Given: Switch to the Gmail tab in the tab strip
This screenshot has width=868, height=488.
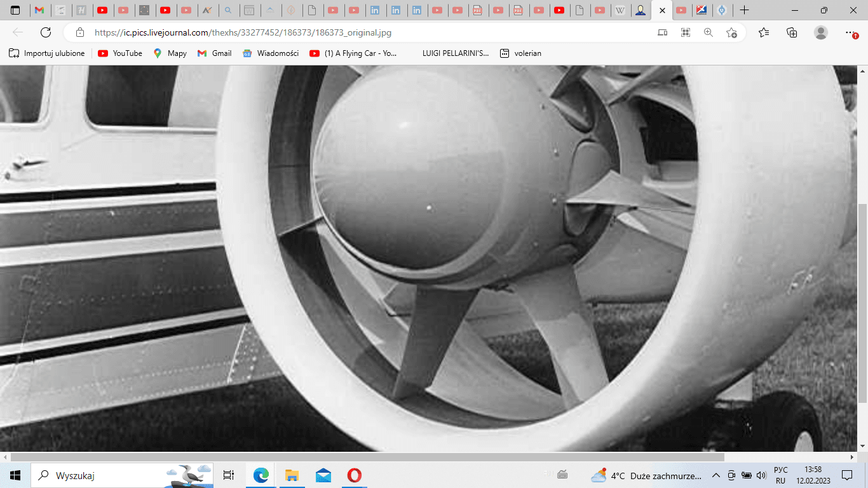Looking at the screenshot, I should pos(39,10).
